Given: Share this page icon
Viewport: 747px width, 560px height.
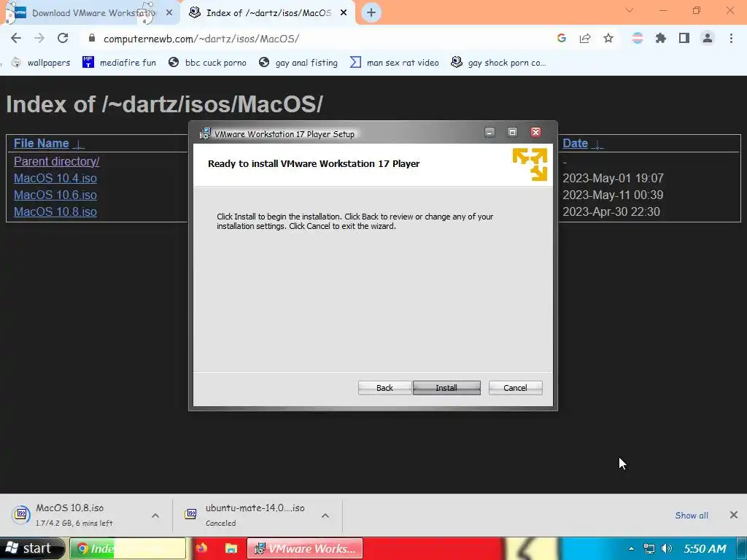Looking at the screenshot, I should click(585, 38).
